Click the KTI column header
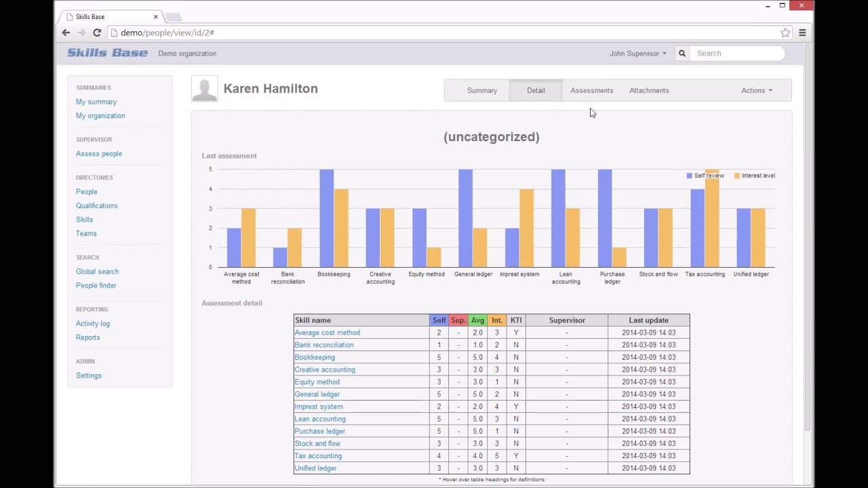 pos(516,321)
